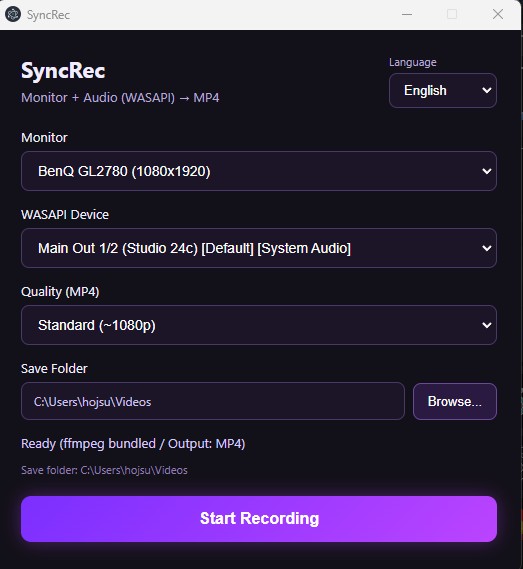Screen dimensions: 523x569
Task: Maximize the SyncRec window
Action: click(x=452, y=15)
